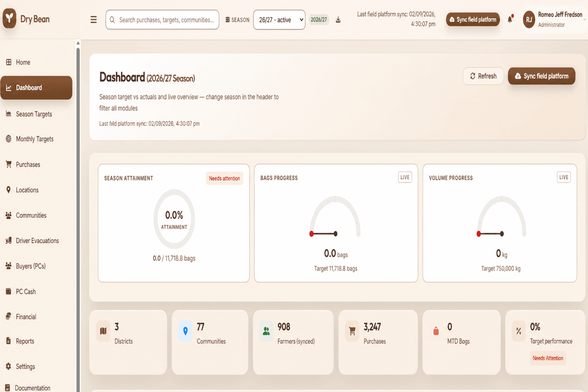Image resolution: width=588 pixels, height=392 pixels.
Task: Click the RJ user avatar
Action: [529, 20]
